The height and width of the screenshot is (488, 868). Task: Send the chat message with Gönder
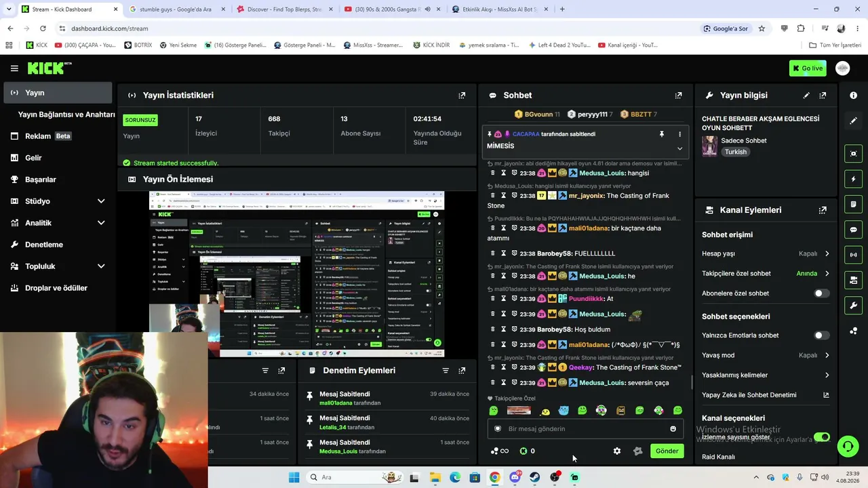click(667, 451)
